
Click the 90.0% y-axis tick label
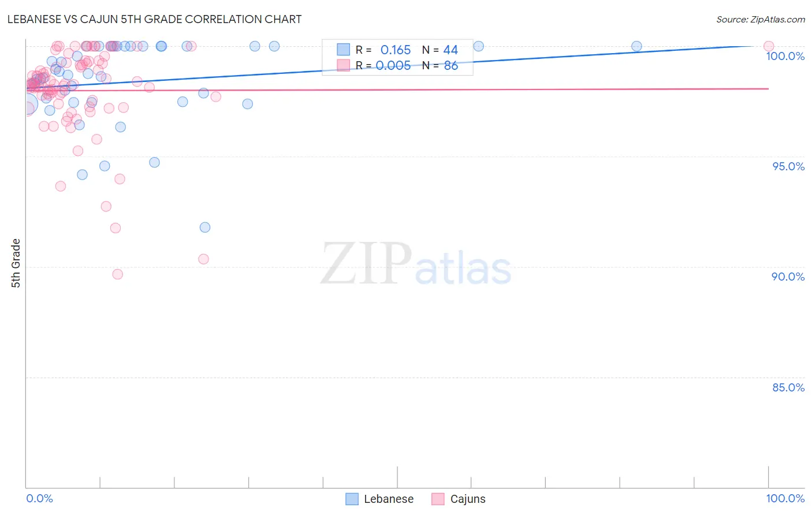click(x=788, y=277)
